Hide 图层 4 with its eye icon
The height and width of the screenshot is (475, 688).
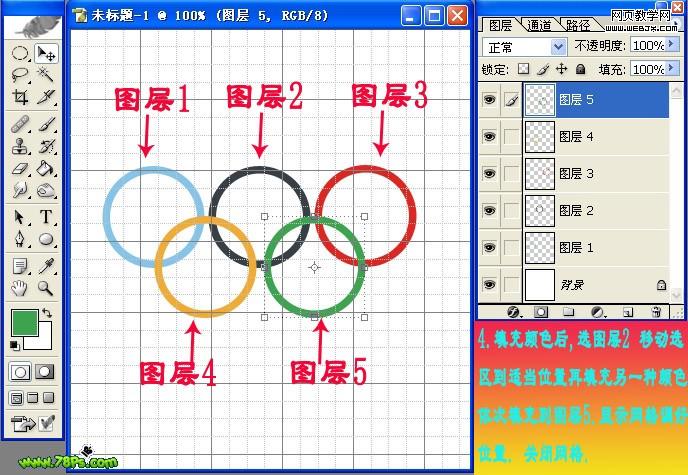click(x=489, y=137)
